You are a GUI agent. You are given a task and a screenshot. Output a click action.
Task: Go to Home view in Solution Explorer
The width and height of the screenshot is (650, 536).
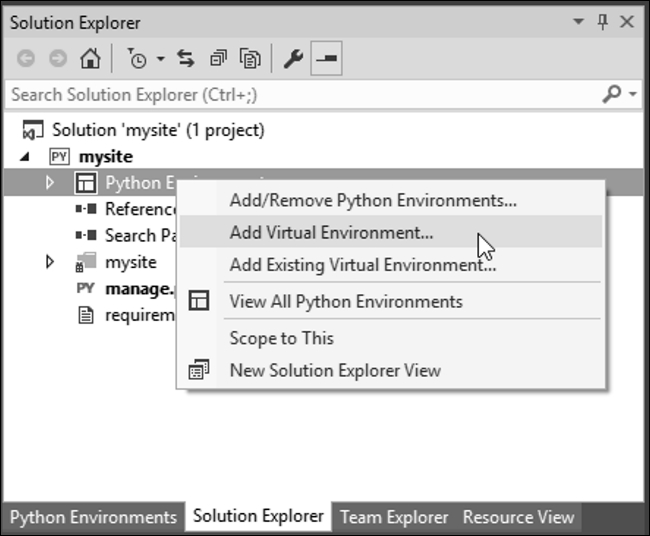[x=90, y=58]
